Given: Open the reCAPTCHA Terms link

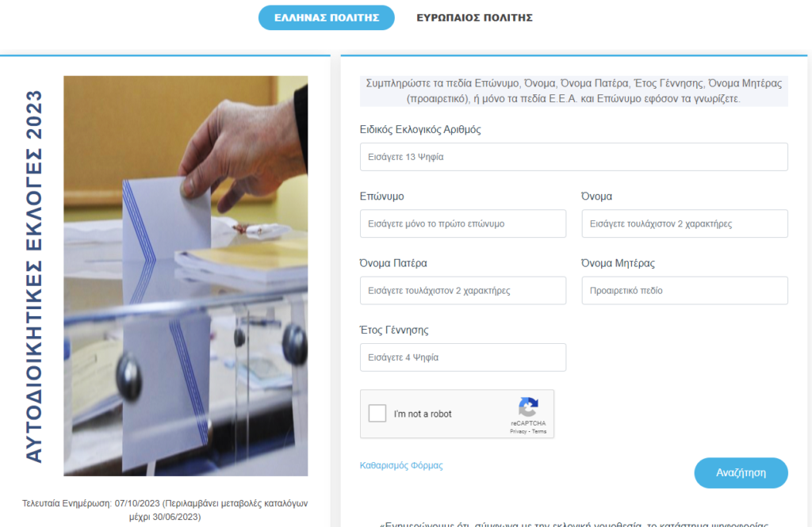Looking at the screenshot, I should point(539,431).
